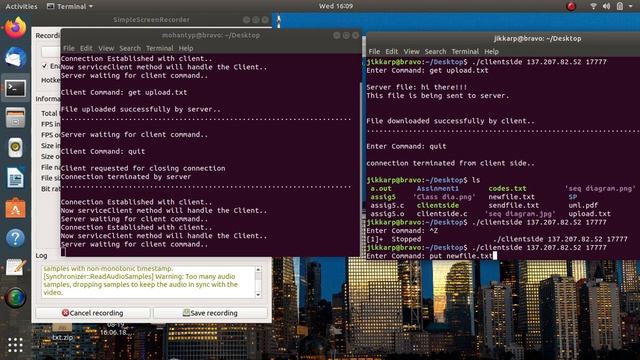The image size is (640, 360).
Task: Click 'Assinment1' folder in the ls listing
Action: click(438, 189)
